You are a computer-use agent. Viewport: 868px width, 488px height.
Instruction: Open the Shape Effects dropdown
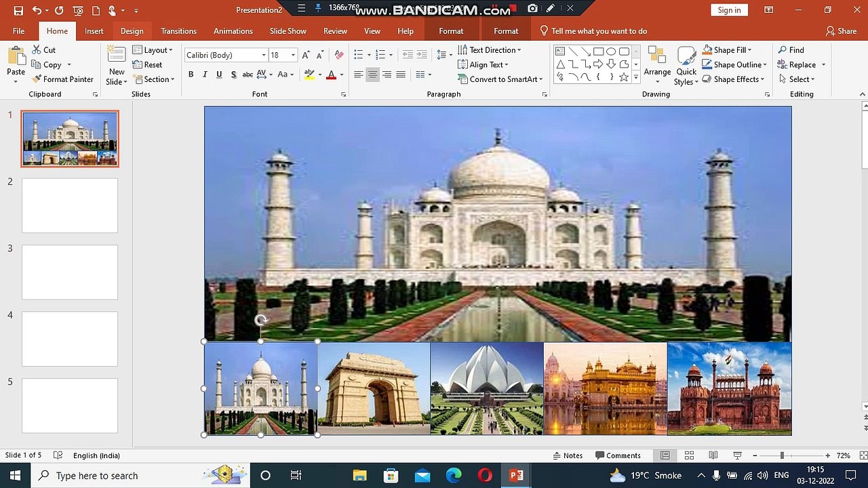(x=734, y=79)
